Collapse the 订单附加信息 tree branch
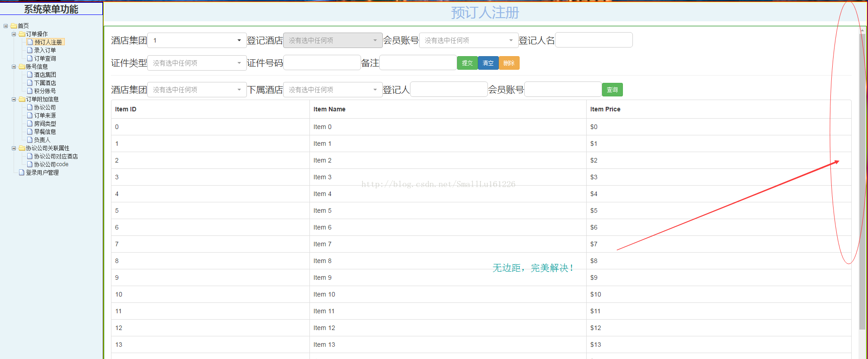Viewport: 868px width, 359px height. (x=14, y=99)
